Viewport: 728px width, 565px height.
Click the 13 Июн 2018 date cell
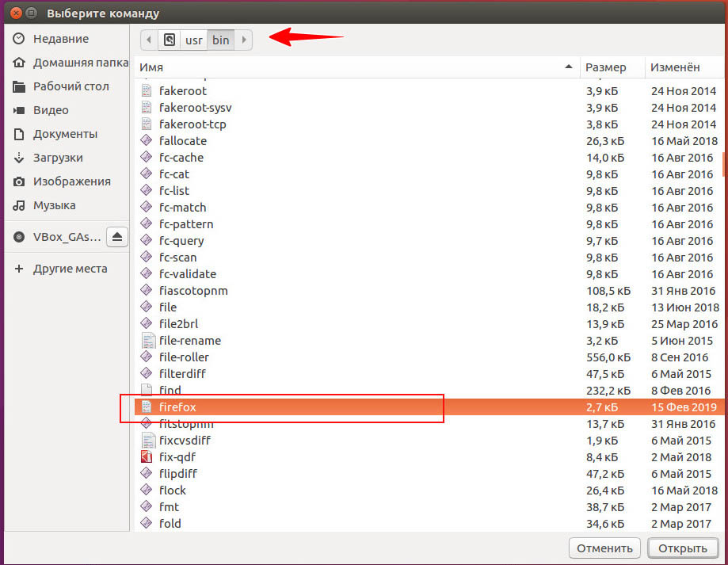(x=684, y=307)
